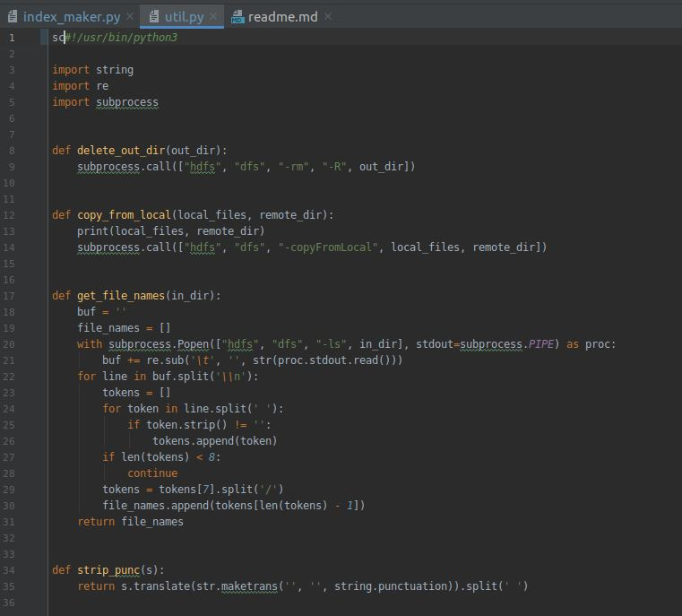Click 'Popen' on line 20
This screenshot has width=682, height=616.
[193, 344]
